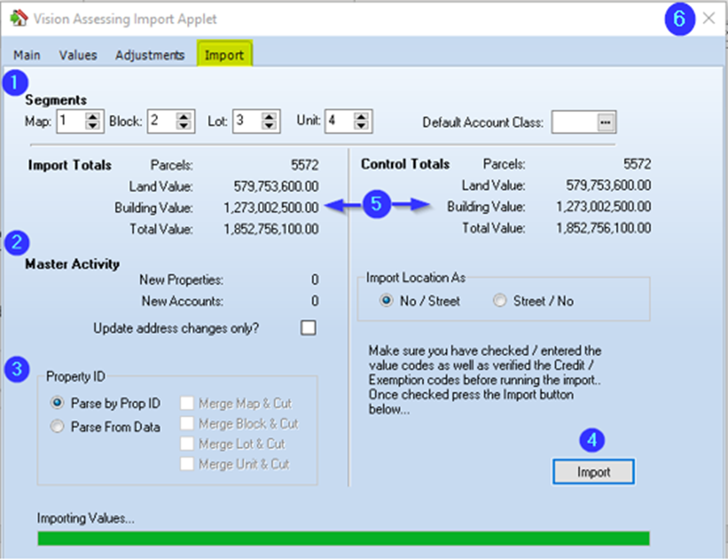Decrease the Block segment value
Image resolution: width=728 pixels, height=560 pixels.
pos(184,126)
